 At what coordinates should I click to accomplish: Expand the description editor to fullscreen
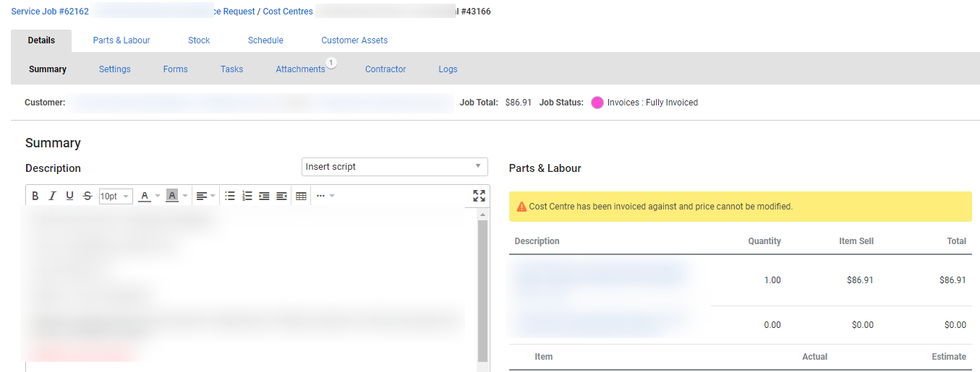(479, 196)
